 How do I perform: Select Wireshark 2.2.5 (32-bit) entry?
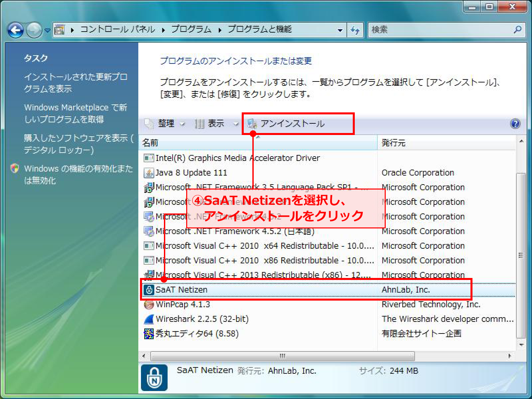tap(327, 319)
